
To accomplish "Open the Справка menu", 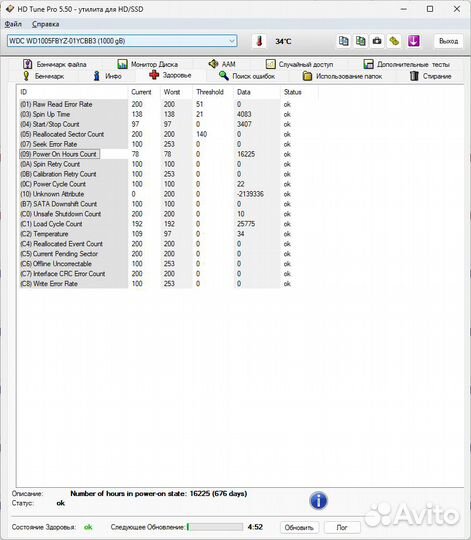I will [45, 24].
